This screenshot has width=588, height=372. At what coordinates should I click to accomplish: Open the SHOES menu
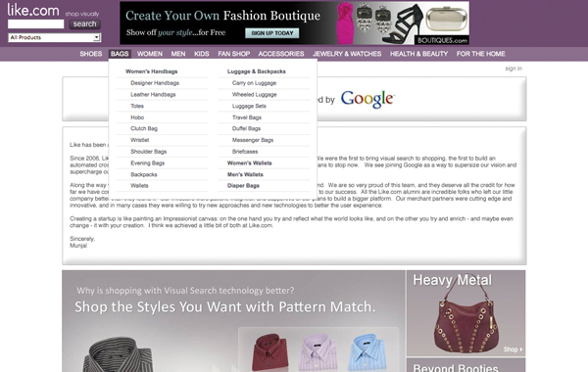[91, 54]
